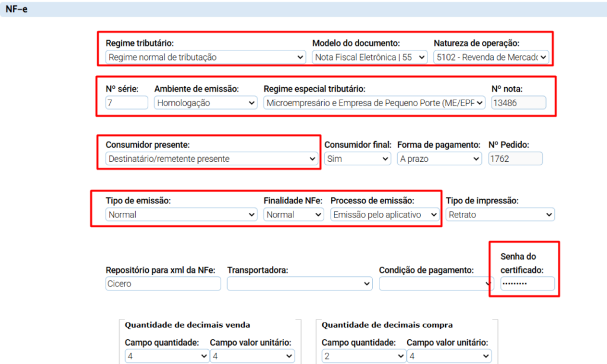Click the Nº nota field
Viewport: 607px width, 364px height.
coord(519,103)
